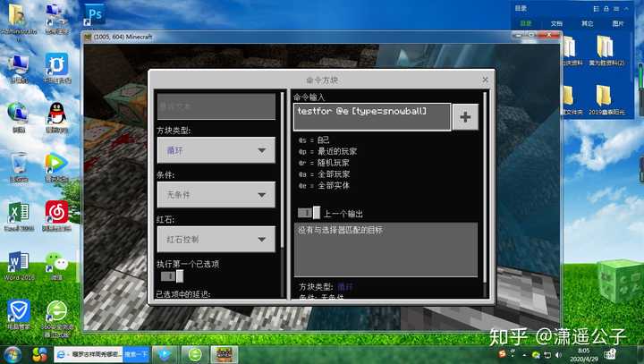The image size is (644, 364).
Task: Switch to the 其它 tab in desktop organizer
Action: [588, 23]
